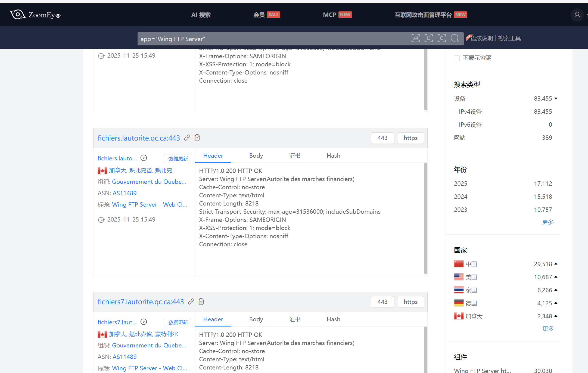Open 证书 tab of fichiers7.lautorite result
This screenshot has width=588, height=373.
coord(295,319)
